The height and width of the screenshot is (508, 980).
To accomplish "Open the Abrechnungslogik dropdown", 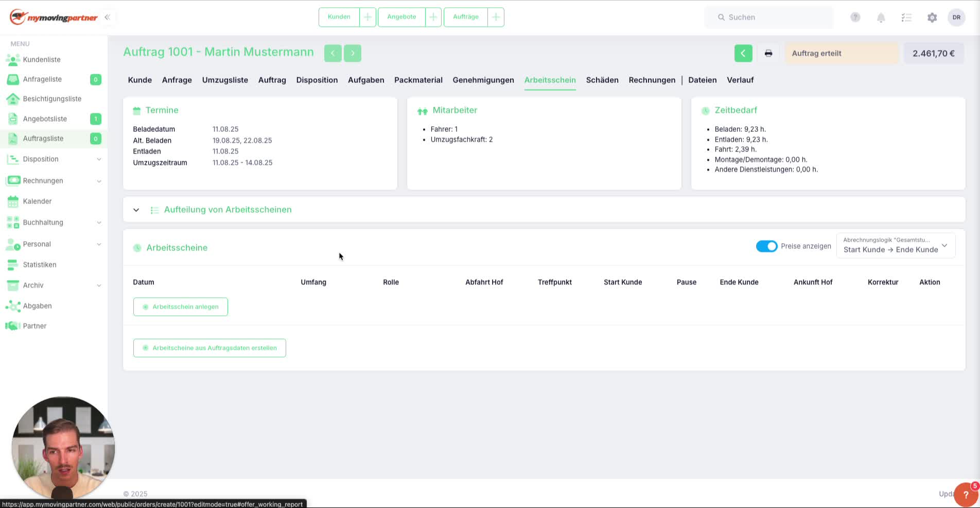I will click(x=896, y=245).
